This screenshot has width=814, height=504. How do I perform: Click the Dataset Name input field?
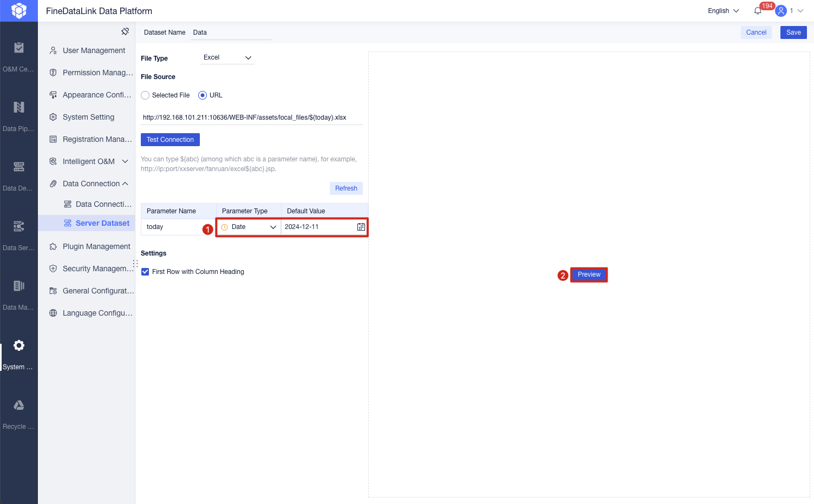pos(231,32)
